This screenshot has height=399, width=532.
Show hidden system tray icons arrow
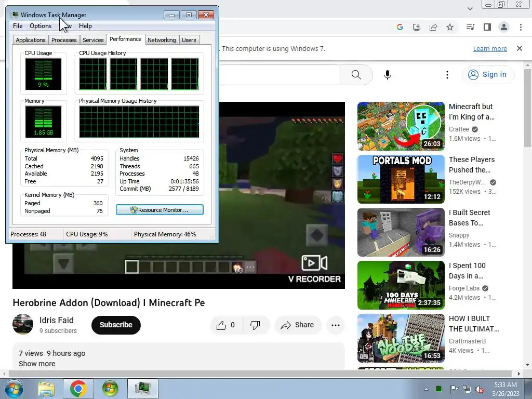click(426, 389)
